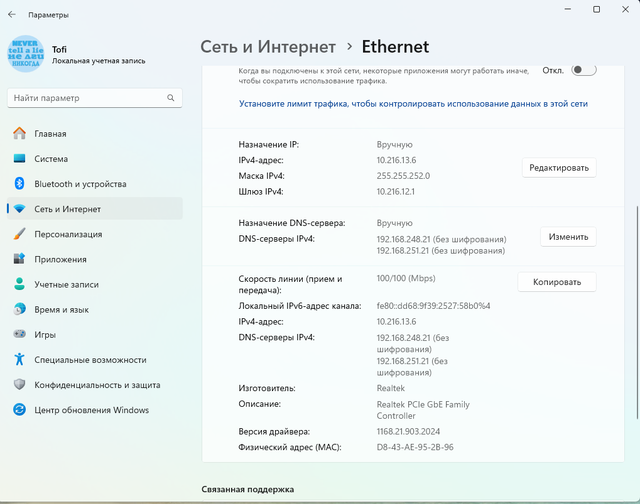
Task: Click the Конфиденциальность shield icon
Action: (x=19, y=384)
